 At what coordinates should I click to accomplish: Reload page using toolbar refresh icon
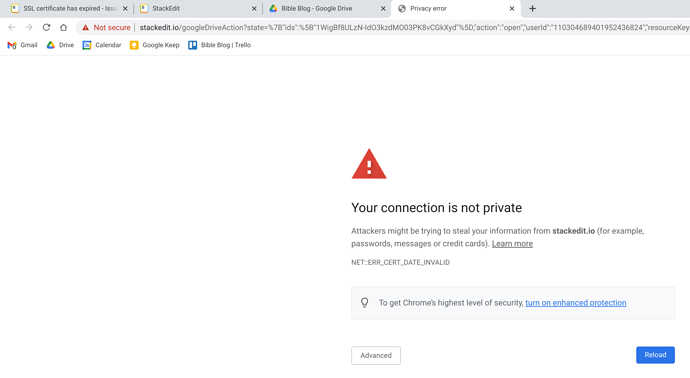coord(46,27)
